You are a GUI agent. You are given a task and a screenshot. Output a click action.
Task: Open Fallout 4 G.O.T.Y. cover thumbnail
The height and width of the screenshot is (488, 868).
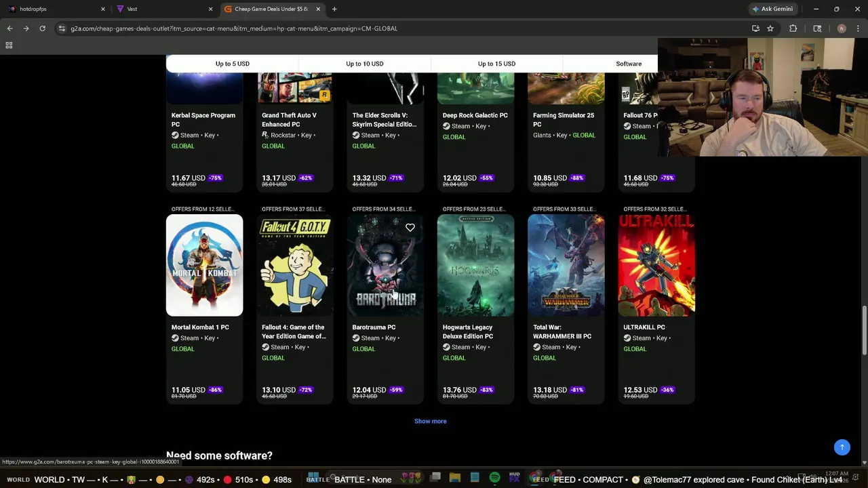point(295,266)
